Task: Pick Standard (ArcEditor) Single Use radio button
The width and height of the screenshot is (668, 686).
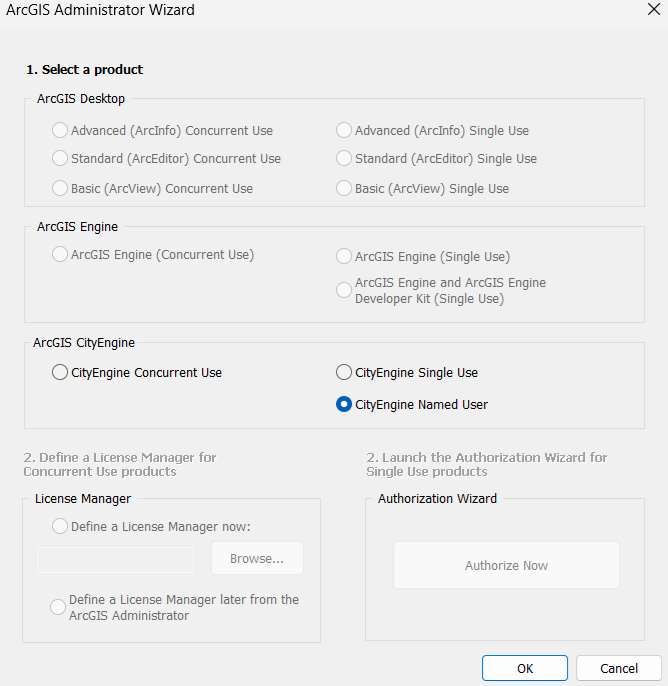Action: (x=344, y=158)
